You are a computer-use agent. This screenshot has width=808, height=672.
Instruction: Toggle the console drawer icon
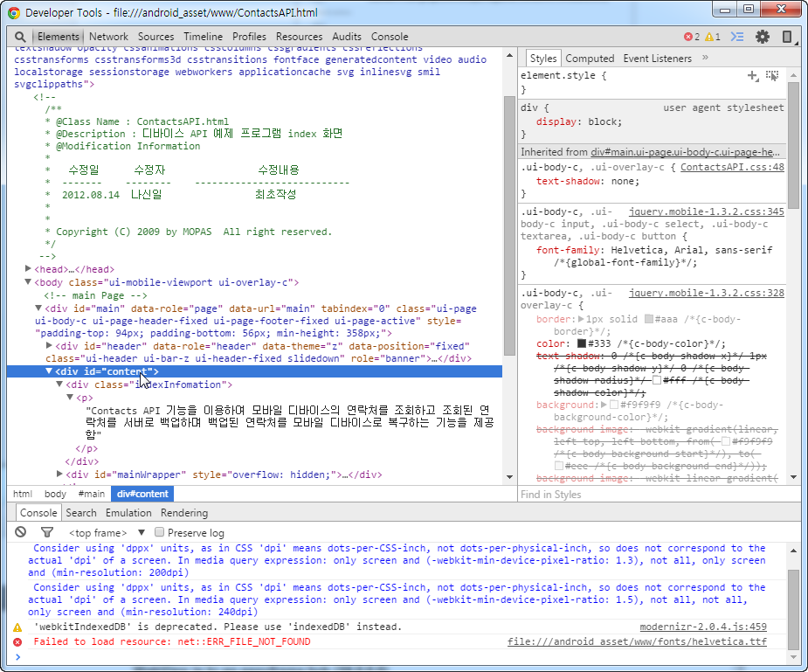pyautogui.click(x=736, y=37)
